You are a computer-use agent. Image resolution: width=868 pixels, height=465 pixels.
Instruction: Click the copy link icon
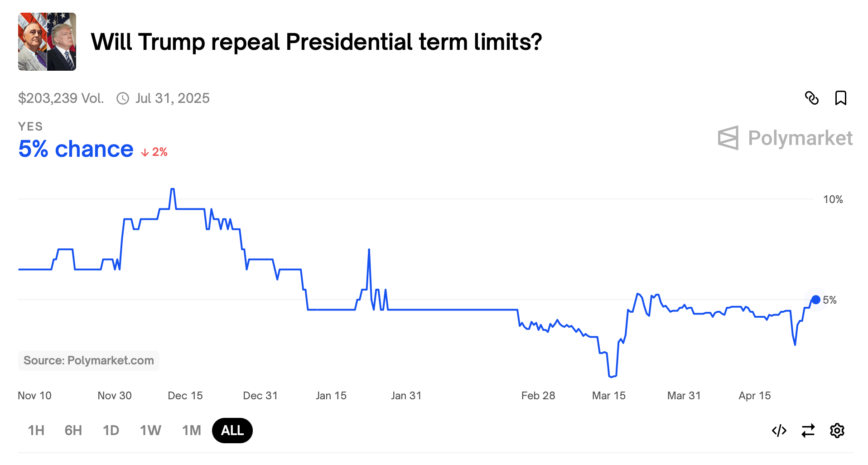pyautogui.click(x=811, y=98)
